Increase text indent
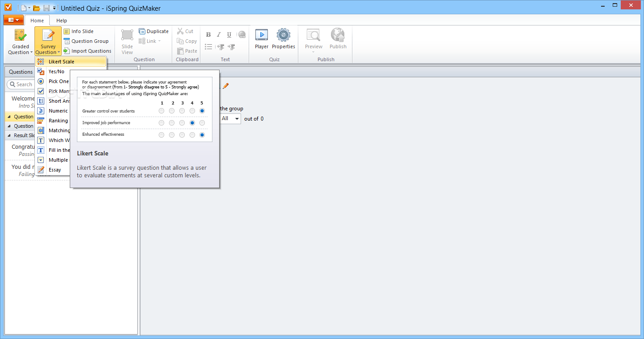 231,46
